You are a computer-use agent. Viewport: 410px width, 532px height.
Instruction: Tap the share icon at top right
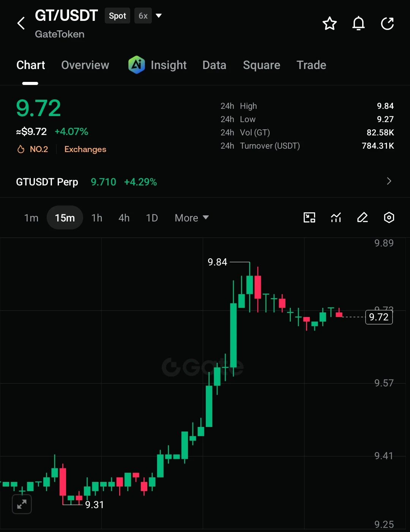click(387, 24)
